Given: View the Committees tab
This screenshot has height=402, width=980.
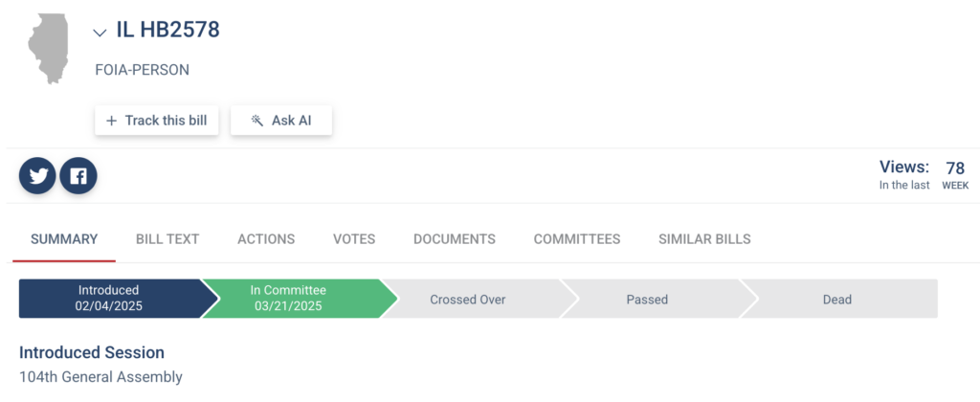Looking at the screenshot, I should (x=577, y=239).
